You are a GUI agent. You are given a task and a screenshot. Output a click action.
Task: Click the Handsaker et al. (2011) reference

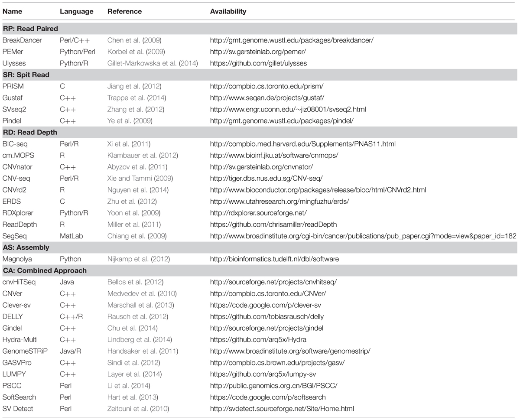coord(143,351)
